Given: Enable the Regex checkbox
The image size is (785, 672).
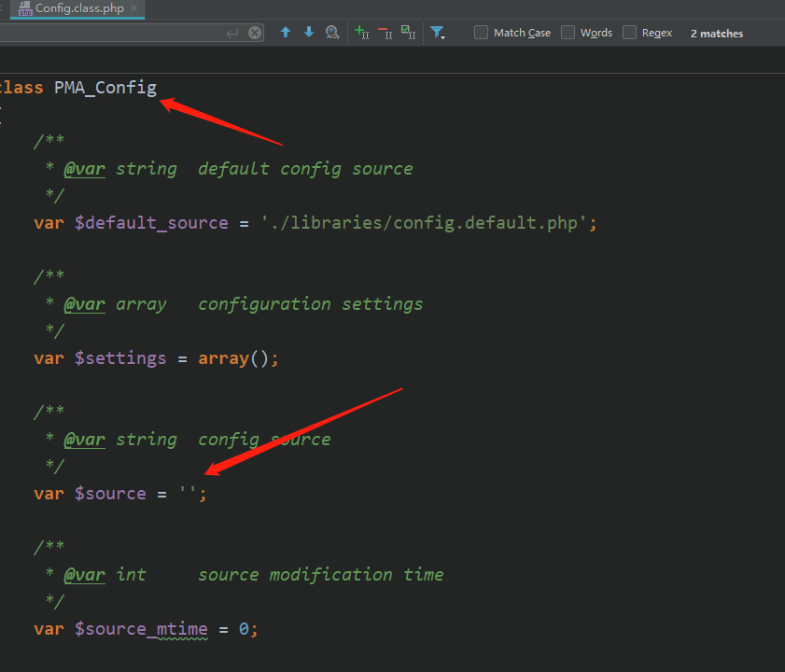Looking at the screenshot, I should pos(629,33).
